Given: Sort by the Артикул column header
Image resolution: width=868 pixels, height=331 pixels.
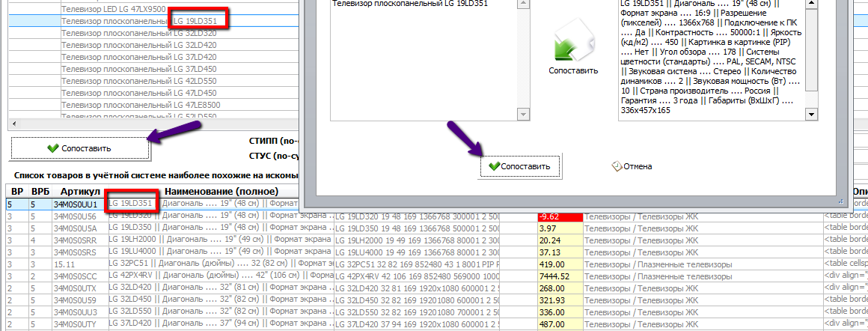Looking at the screenshot, I should coord(80,192).
